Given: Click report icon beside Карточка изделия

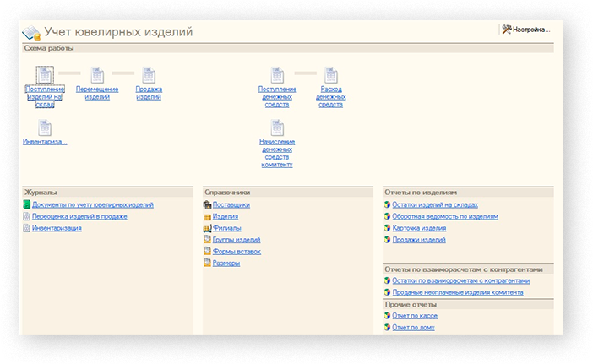Looking at the screenshot, I should pyautogui.click(x=387, y=228).
